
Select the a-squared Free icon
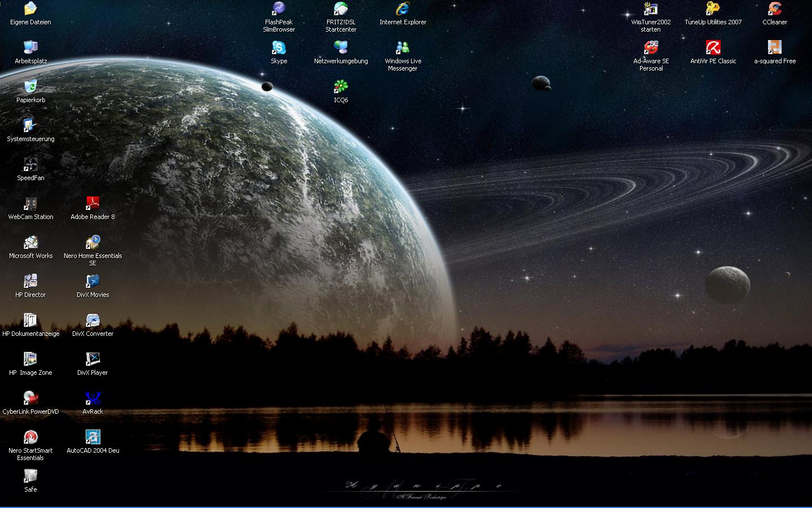775,47
